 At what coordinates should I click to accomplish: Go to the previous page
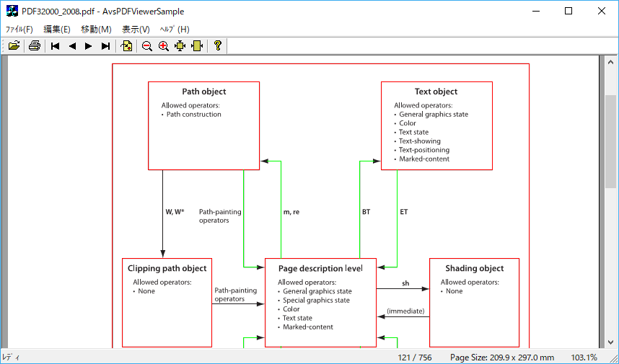coord(72,46)
